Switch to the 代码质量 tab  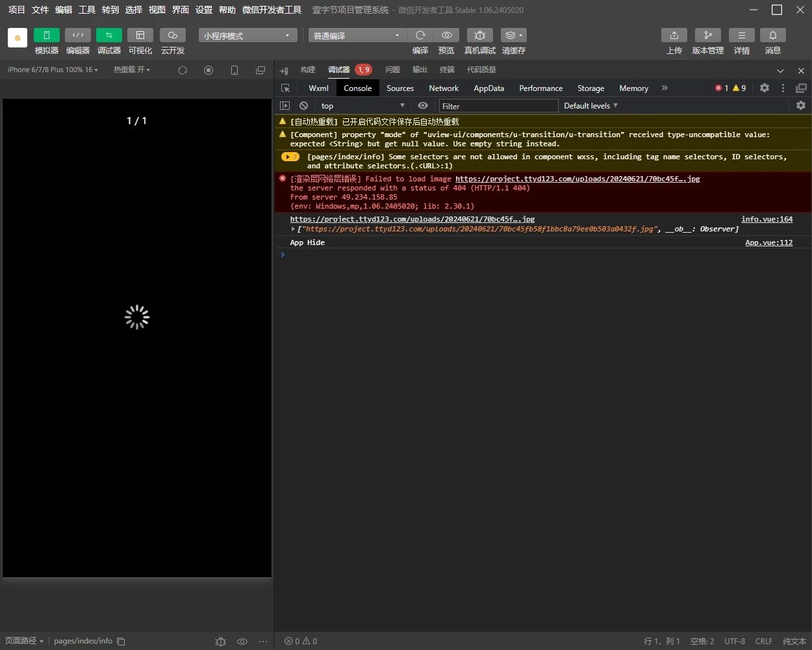481,70
